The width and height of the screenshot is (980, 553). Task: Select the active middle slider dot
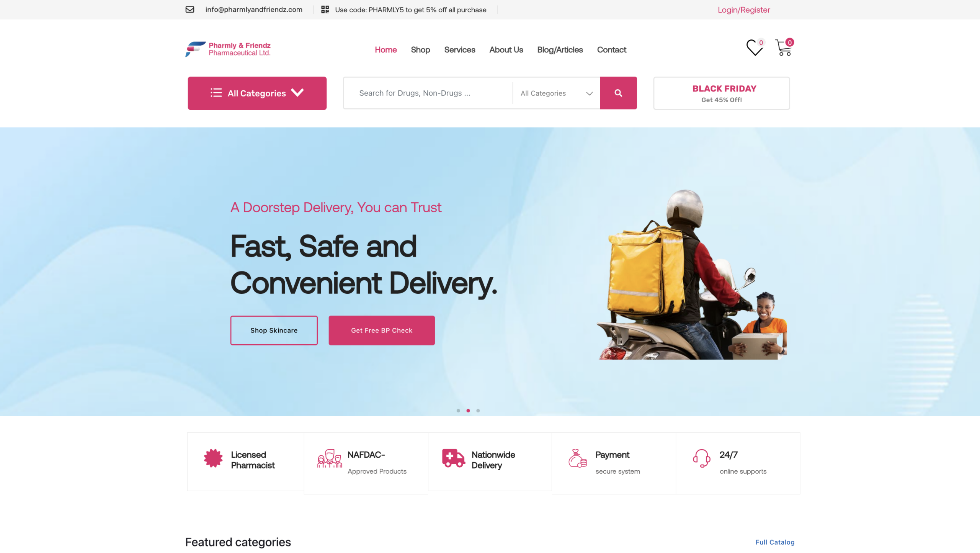[x=468, y=411]
